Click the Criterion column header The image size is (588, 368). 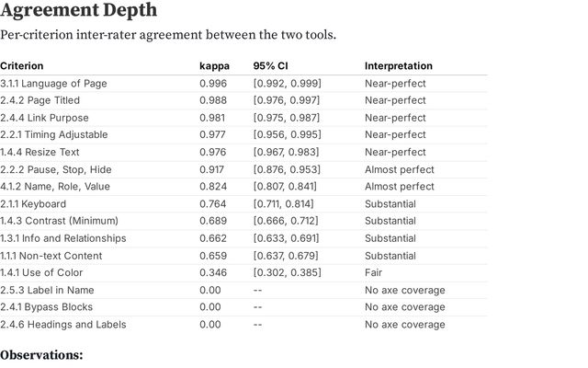[x=22, y=66]
